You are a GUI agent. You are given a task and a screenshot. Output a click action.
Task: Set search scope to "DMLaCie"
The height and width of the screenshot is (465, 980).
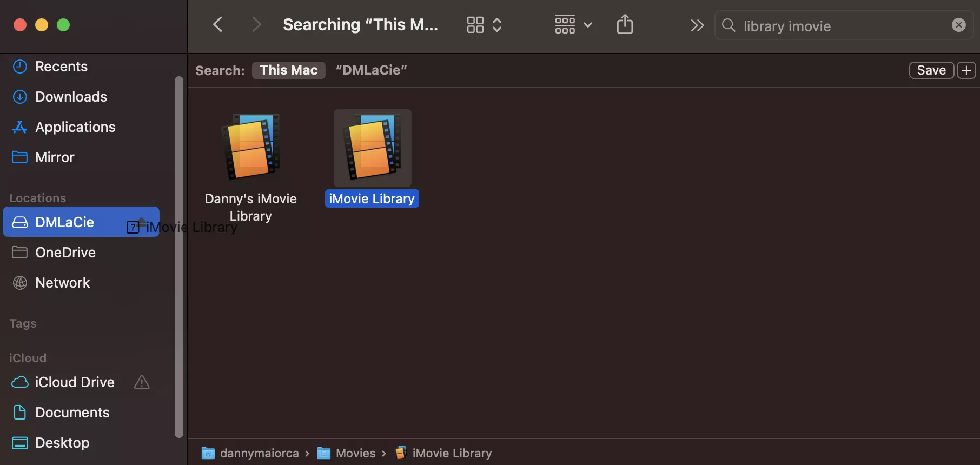click(x=371, y=70)
